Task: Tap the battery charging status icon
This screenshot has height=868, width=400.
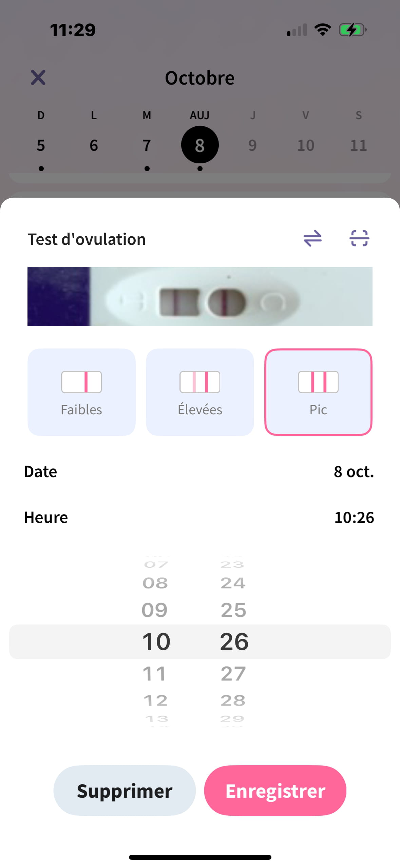Action: [353, 30]
